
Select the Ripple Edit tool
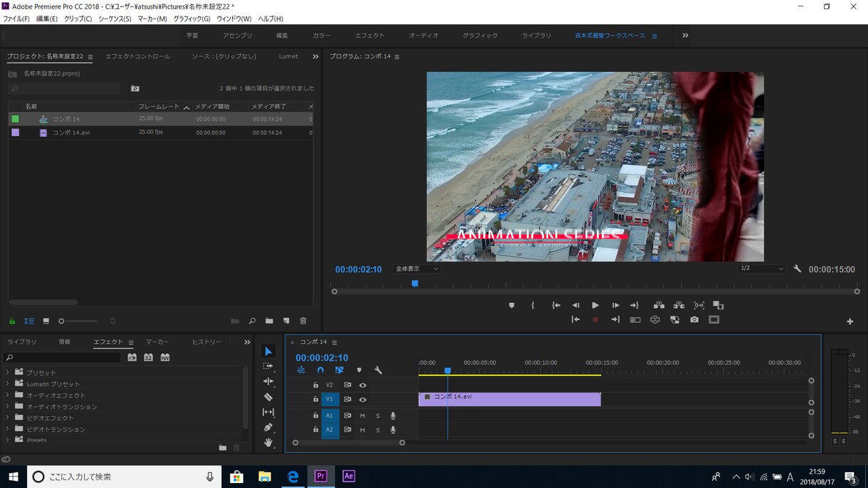268,382
